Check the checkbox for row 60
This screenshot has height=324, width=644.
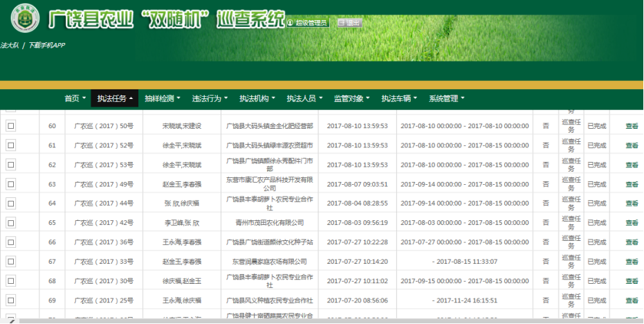coord(11,126)
